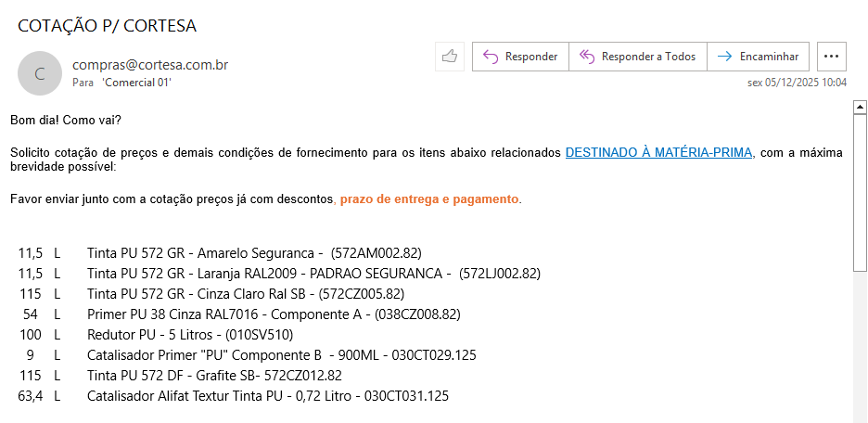Click the Redutor PU - 5 Litros line
The height and width of the screenshot is (423, 868).
pyautogui.click(x=203, y=334)
